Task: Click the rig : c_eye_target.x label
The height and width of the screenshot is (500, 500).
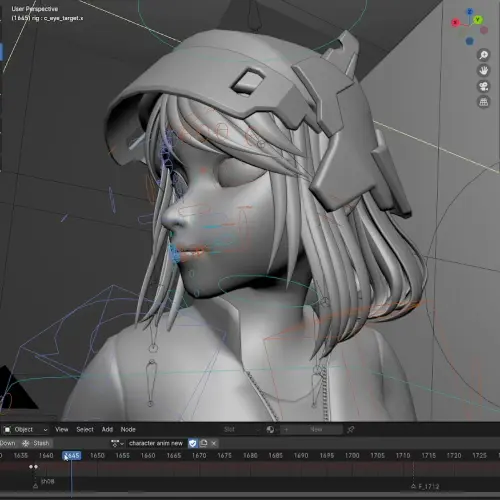Action: [x=57, y=18]
